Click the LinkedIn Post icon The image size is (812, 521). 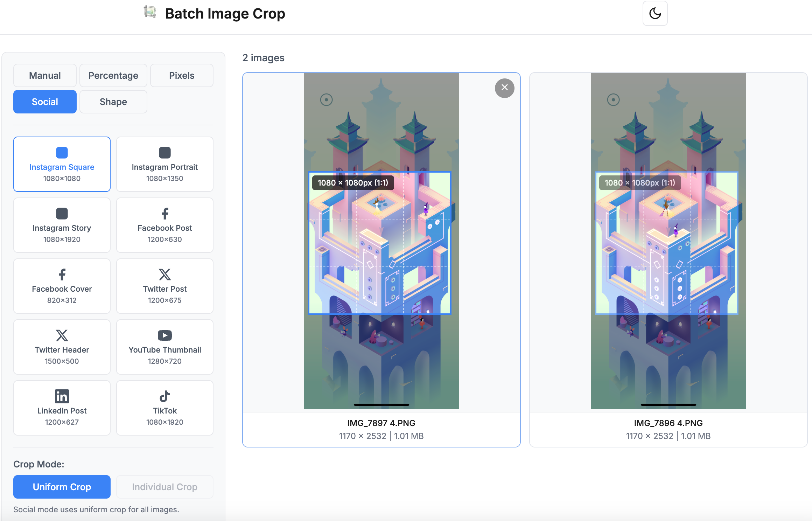point(62,396)
